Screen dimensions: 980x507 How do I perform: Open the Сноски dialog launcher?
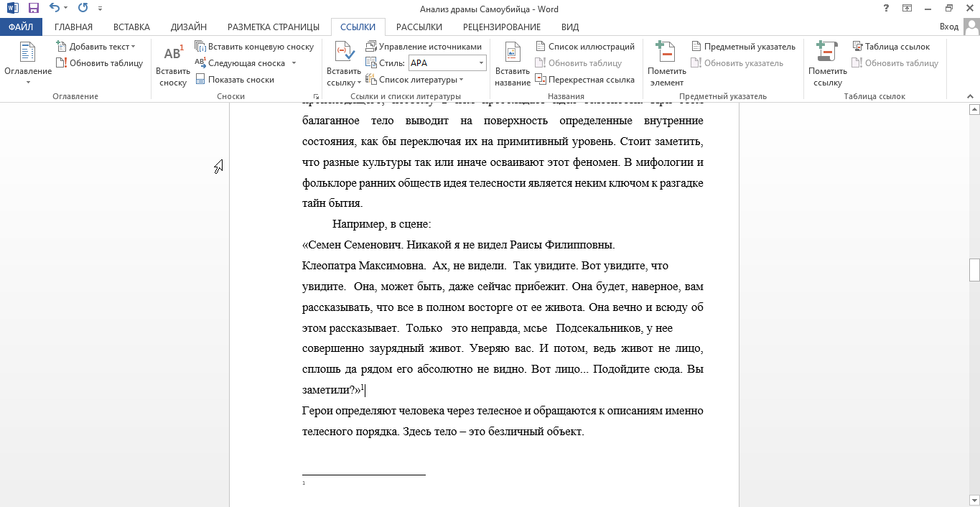[x=316, y=96]
